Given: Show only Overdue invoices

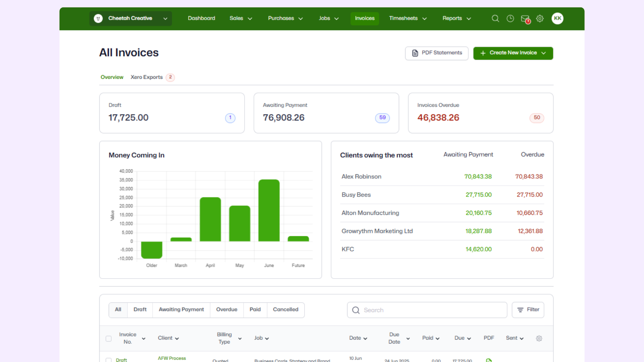Looking at the screenshot, I should [227, 310].
